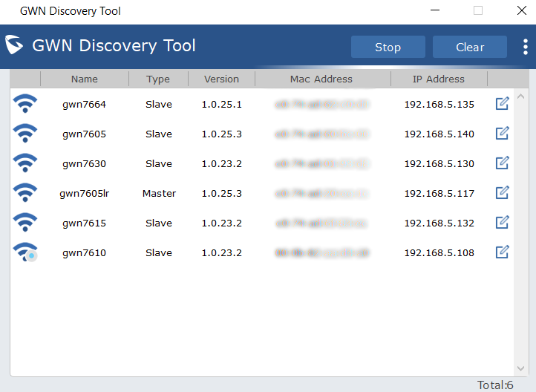Open the three-dot more options menu
Image resolution: width=536 pixels, height=392 pixels.
526,47
